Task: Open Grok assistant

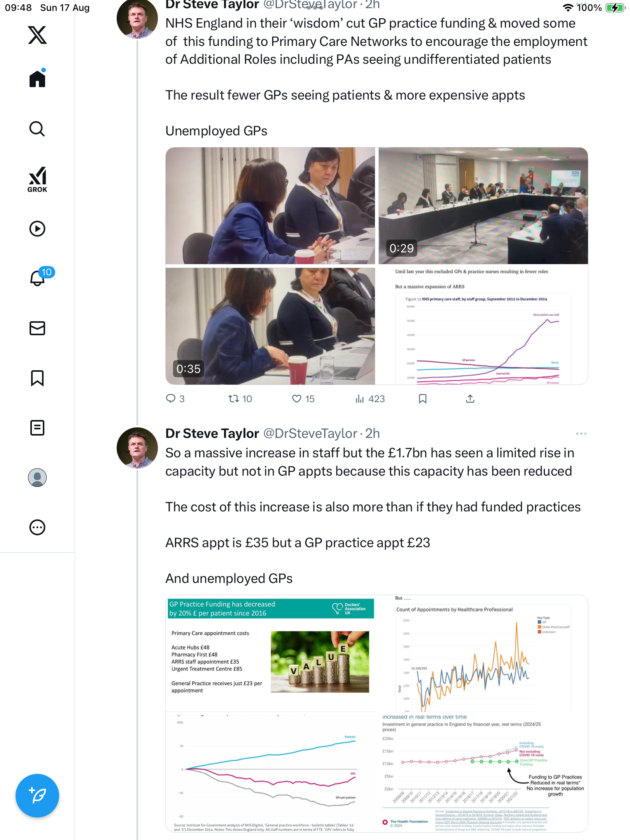Action: [37, 179]
